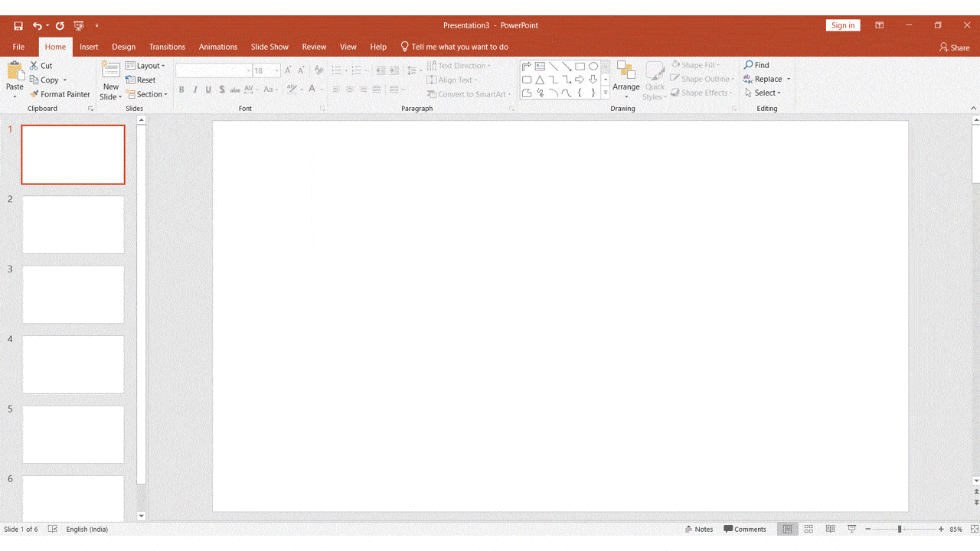Collapse the ribbon with chevron
The height and width of the screenshot is (551, 980).
pos(974,109)
